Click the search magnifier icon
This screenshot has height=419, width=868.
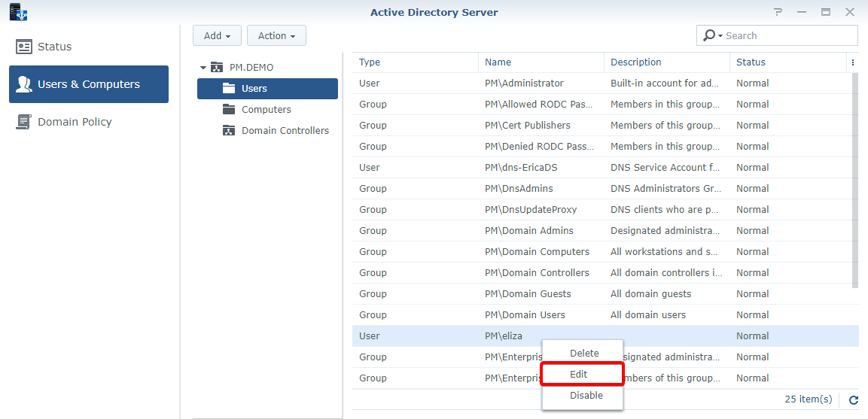(x=708, y=35)
